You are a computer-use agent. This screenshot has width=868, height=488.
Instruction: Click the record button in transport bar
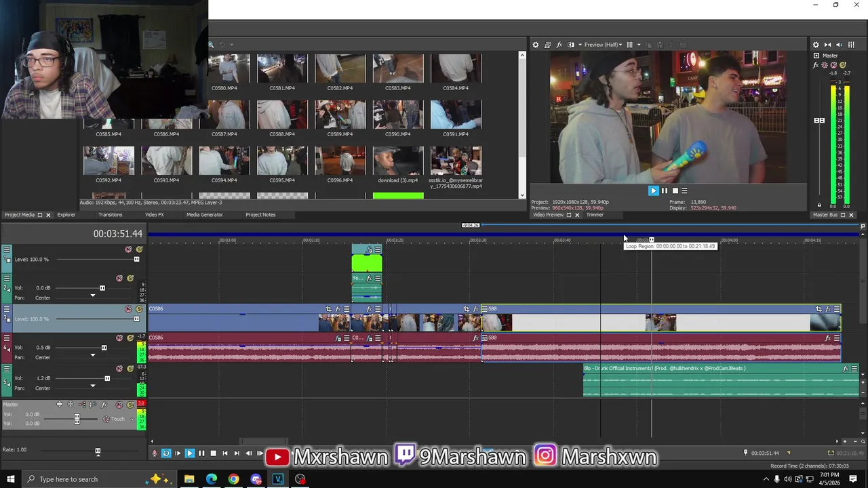(155, 453)
